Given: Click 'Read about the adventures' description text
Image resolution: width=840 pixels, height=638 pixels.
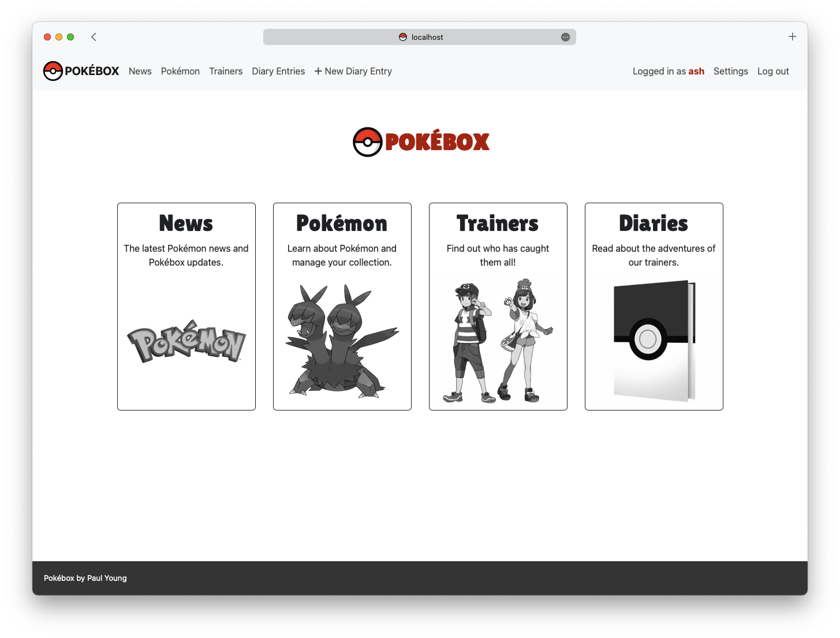Looking at the screenshot, I should [x=654, y=255].
